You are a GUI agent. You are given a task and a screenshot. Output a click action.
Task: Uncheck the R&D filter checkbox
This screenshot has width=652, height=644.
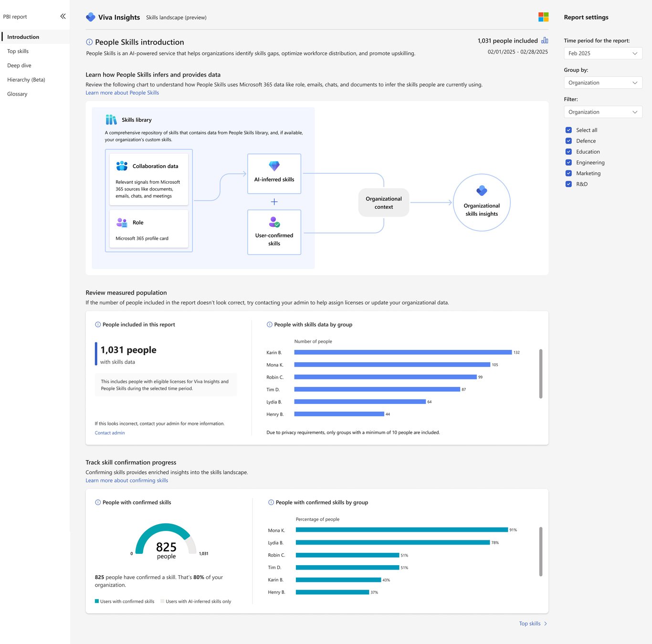568,184
